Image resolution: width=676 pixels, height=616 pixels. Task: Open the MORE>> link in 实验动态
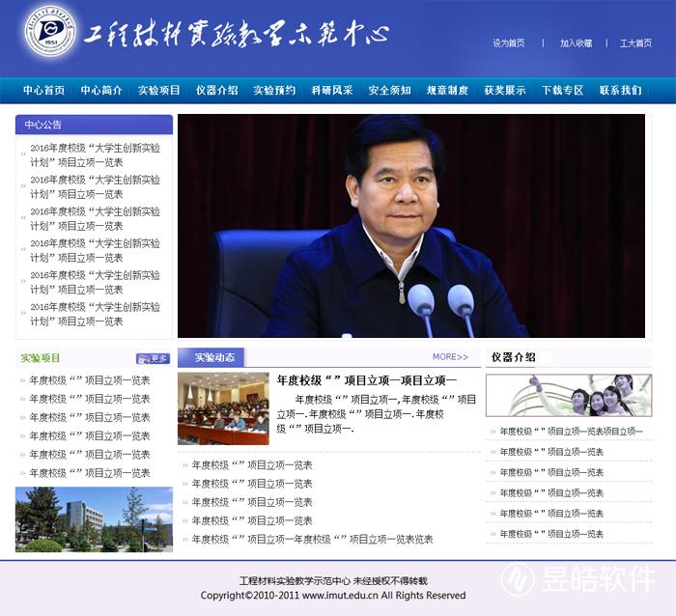(450, 357)
